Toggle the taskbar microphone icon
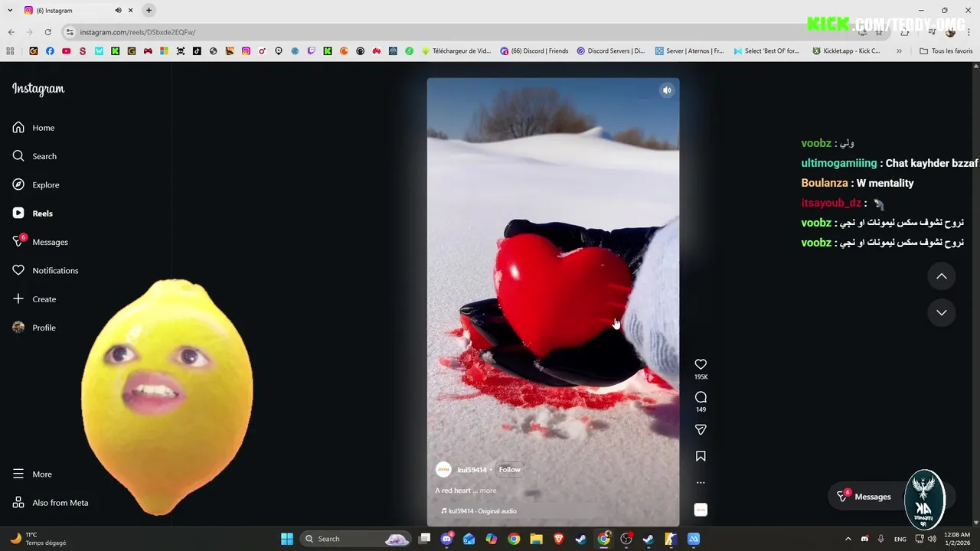The width and height of the screenshot is (980, 551). [x=881, y=539]
